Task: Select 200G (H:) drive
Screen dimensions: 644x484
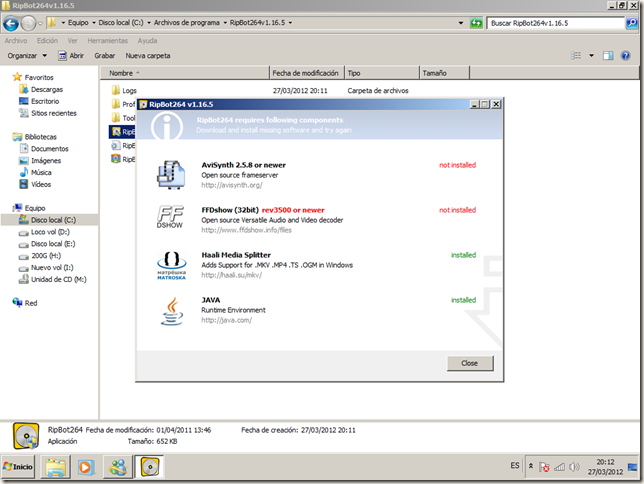Action: coord(40,256)
